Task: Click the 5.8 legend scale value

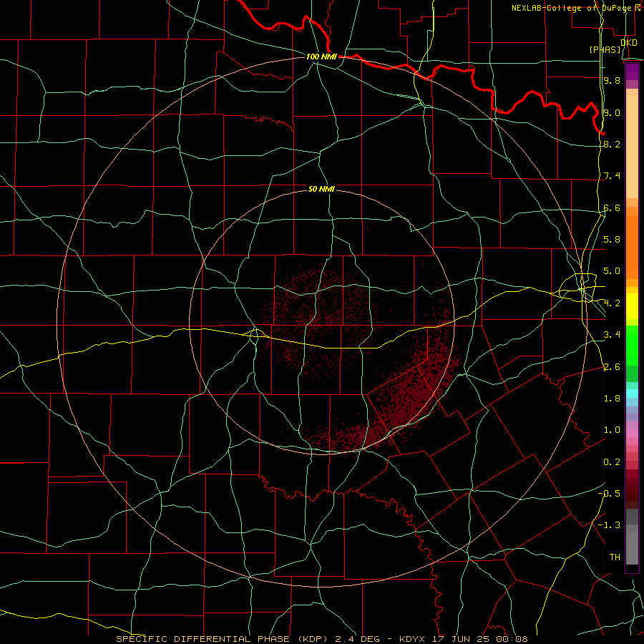Action: [612, 239]
